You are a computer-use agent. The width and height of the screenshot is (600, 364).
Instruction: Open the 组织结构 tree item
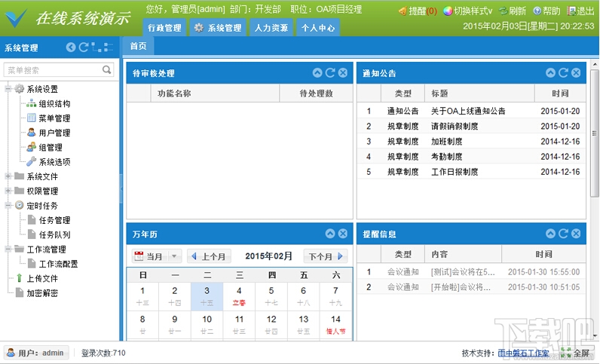coord(48,104)
